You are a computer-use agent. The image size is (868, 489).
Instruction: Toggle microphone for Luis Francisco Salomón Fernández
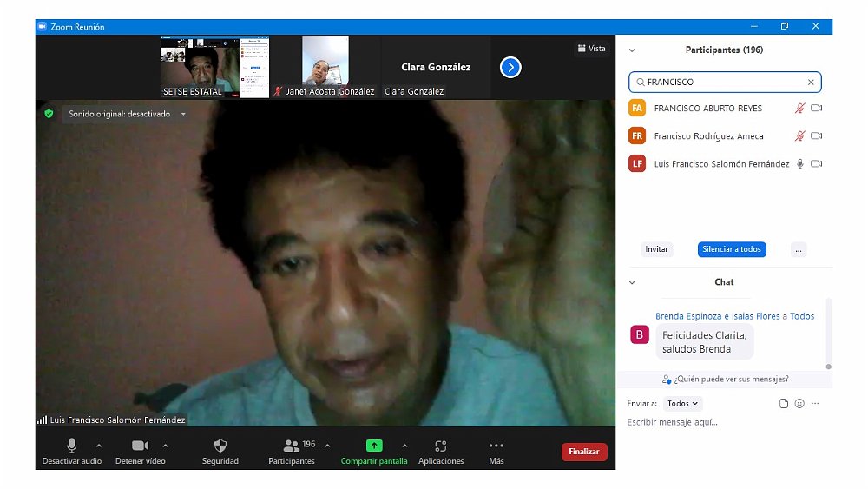(799, 164)
